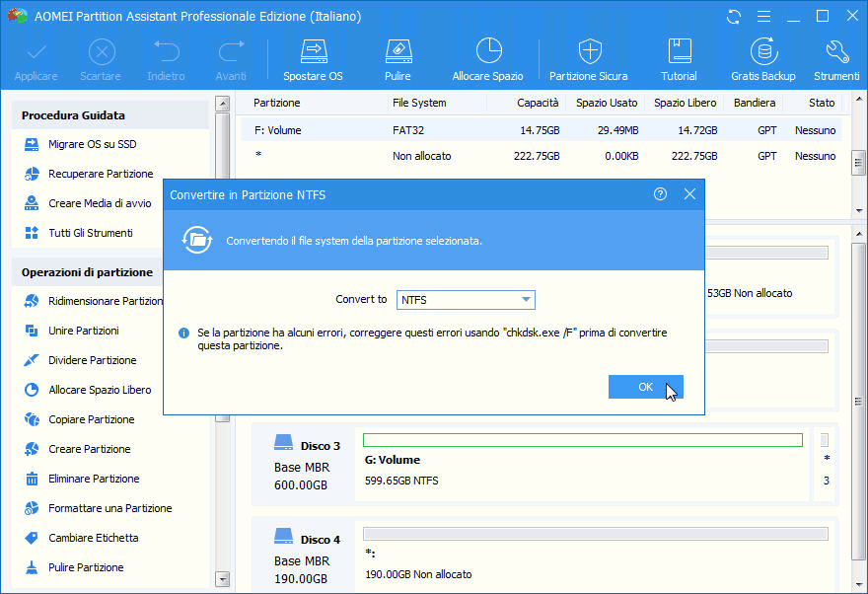Click the FAT32 file system cell
Screen dimensions: 868x594
coord(408,130)
